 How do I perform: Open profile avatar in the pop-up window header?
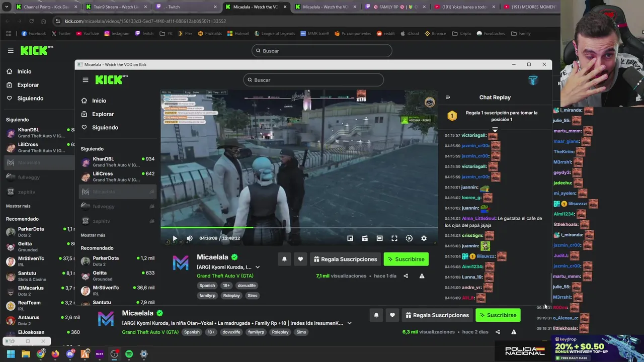coord(533,80)
